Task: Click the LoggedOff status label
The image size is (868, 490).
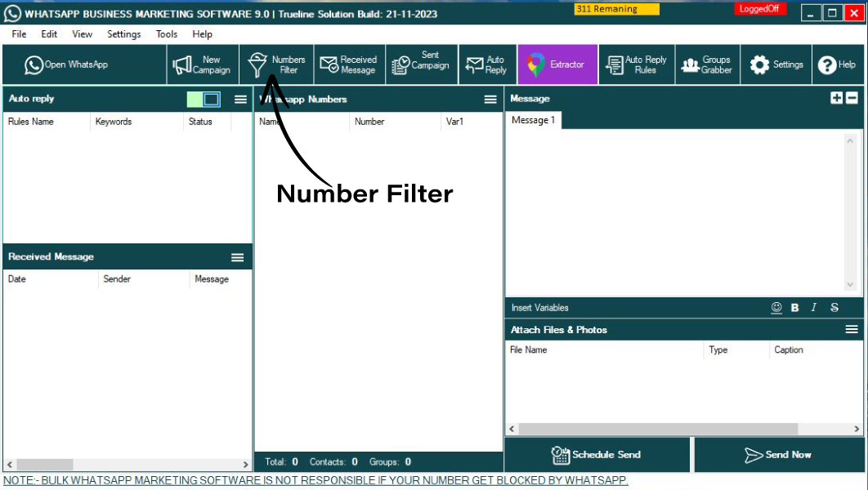Action: click(759, 9)
